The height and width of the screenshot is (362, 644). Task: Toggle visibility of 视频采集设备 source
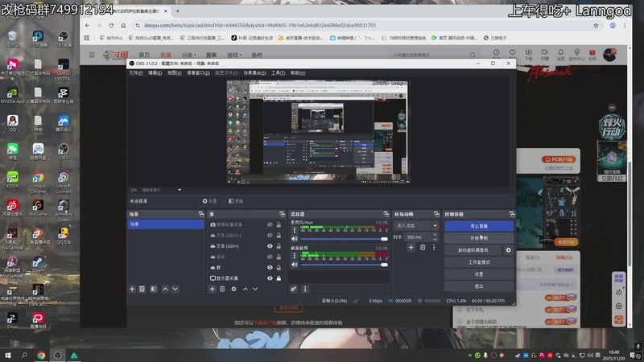(x=270, y=225)
